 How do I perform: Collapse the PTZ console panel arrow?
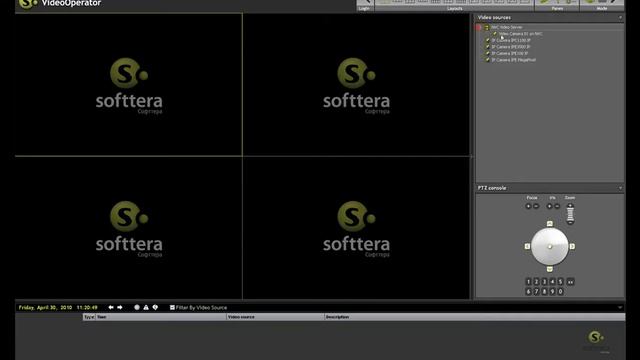(x=620, y=188)
